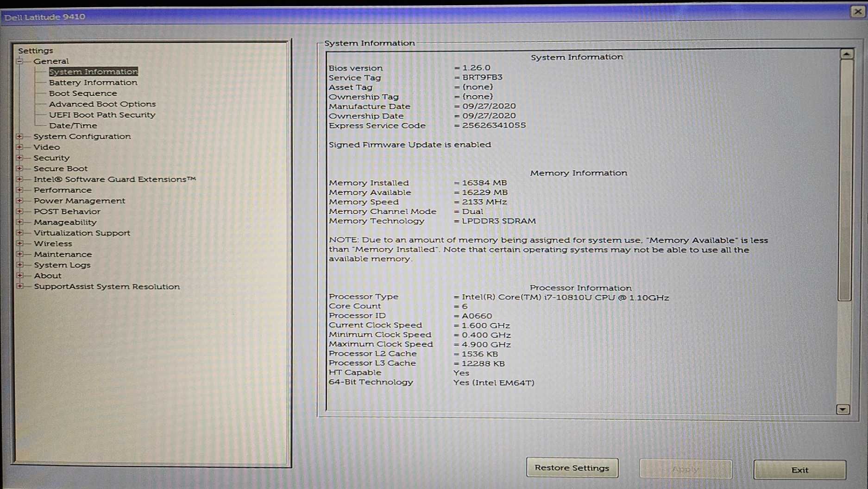This screenshot has width=868, height=489.
Task: Expand the System Logs node
Action: (20, 265)
